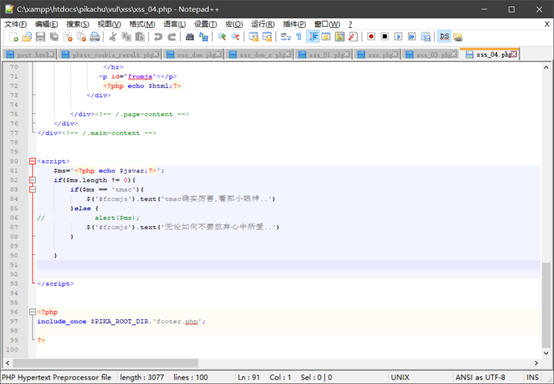
Task: Open the 格式(M) menu
Action: click(142, 24)
